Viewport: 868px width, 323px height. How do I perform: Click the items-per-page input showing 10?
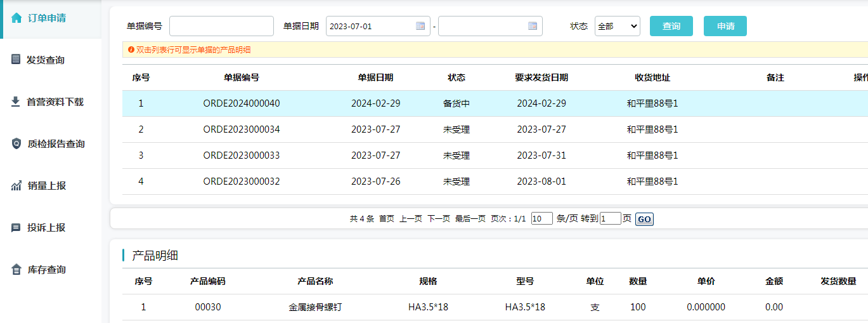[542, 218]
